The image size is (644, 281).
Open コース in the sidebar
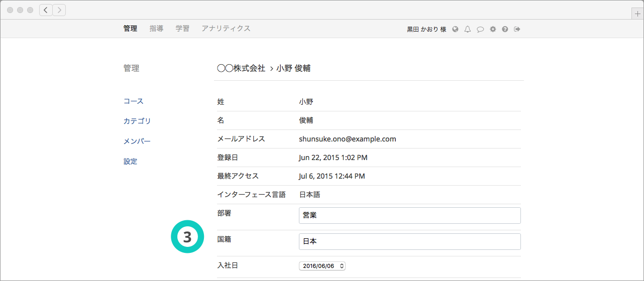pos(134,101)
